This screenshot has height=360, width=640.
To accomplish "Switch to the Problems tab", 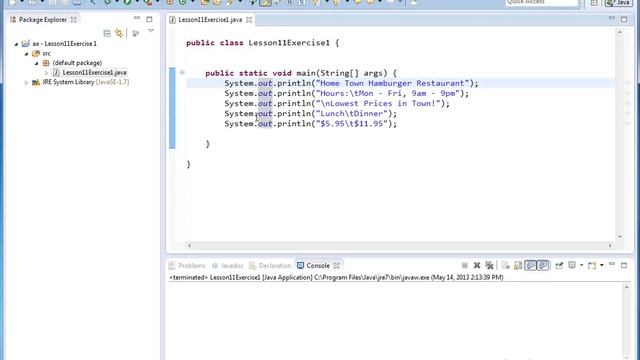I will [x=188, y=266].
